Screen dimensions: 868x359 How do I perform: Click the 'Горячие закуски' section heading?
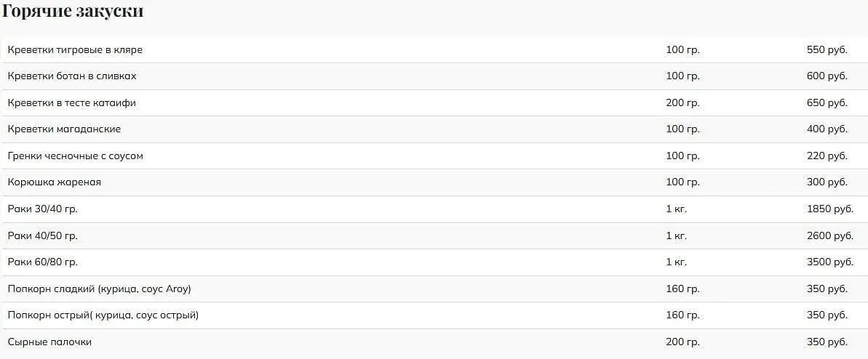tap(73, 11)
